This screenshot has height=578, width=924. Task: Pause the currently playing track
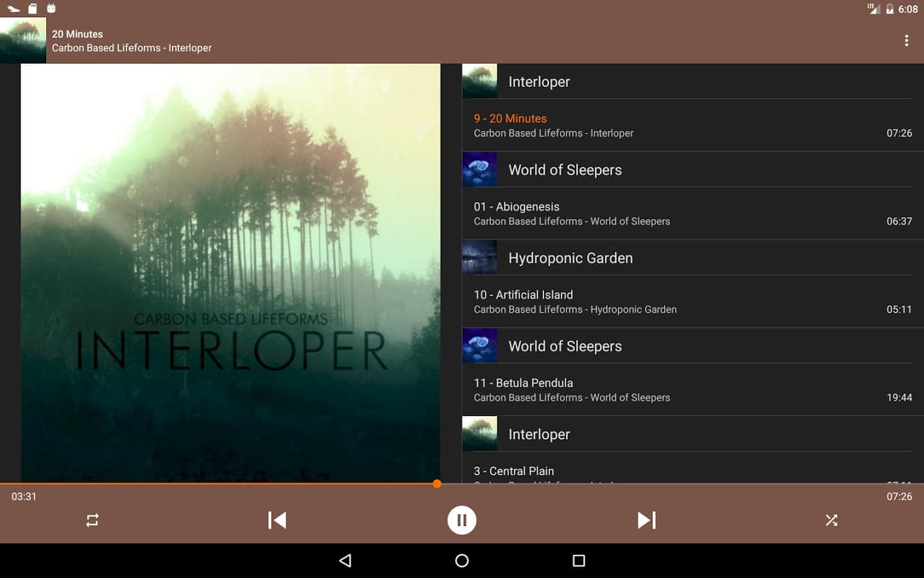pyautogui.click(x=461, y=520)
